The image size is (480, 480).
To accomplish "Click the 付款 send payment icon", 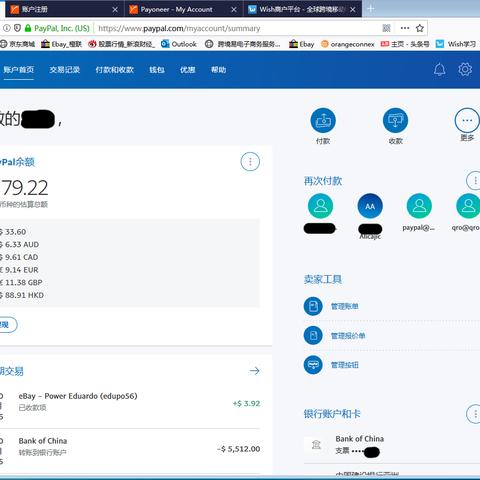I will [323, 120].
